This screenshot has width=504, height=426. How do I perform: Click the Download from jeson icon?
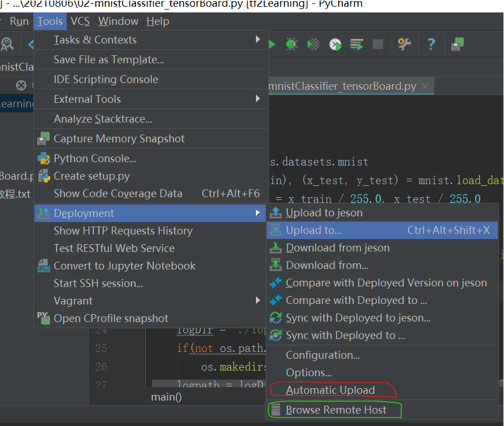click(x=276, y=247)
